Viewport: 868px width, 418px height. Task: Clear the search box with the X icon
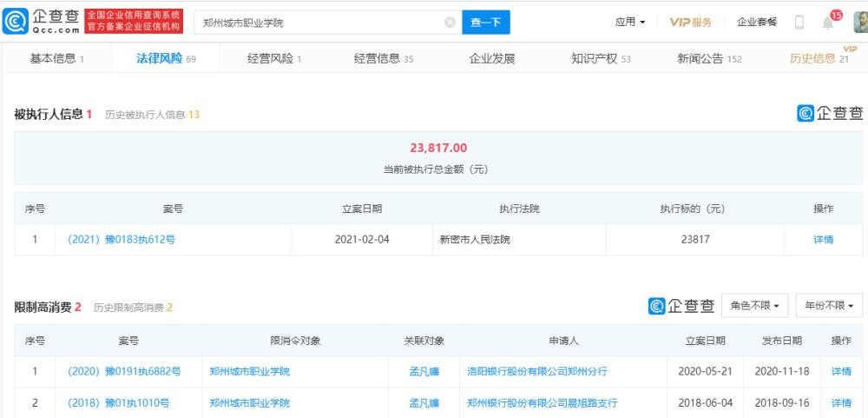pos(450,23)
